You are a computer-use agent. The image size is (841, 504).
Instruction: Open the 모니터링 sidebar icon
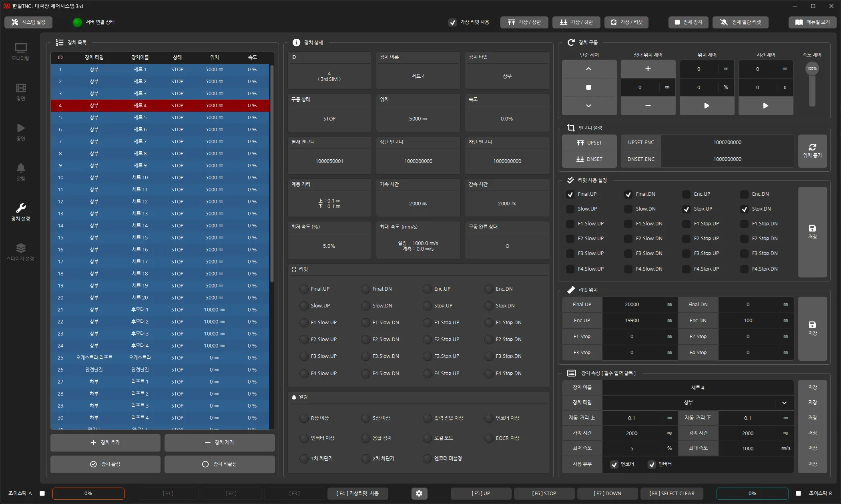point(20,52)
